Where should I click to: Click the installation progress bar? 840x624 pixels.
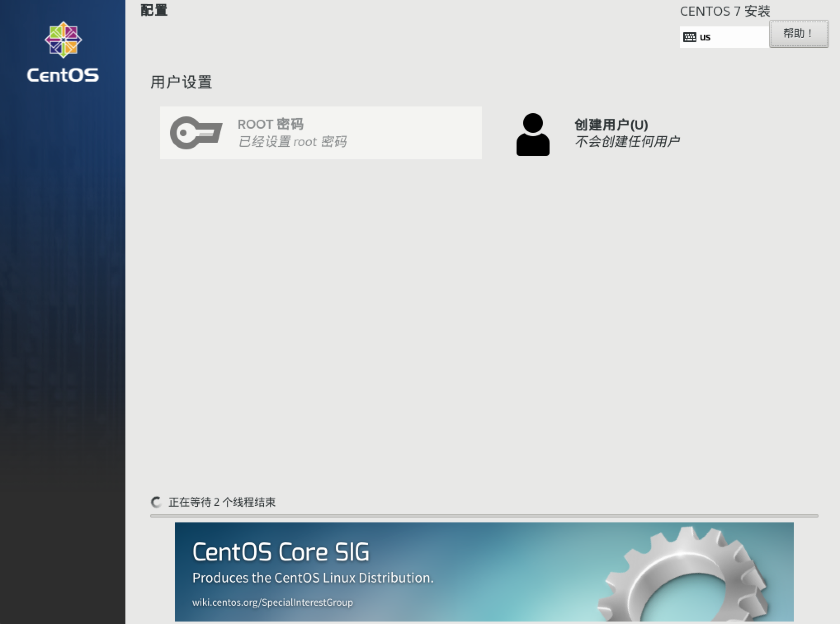click(484, 516)
